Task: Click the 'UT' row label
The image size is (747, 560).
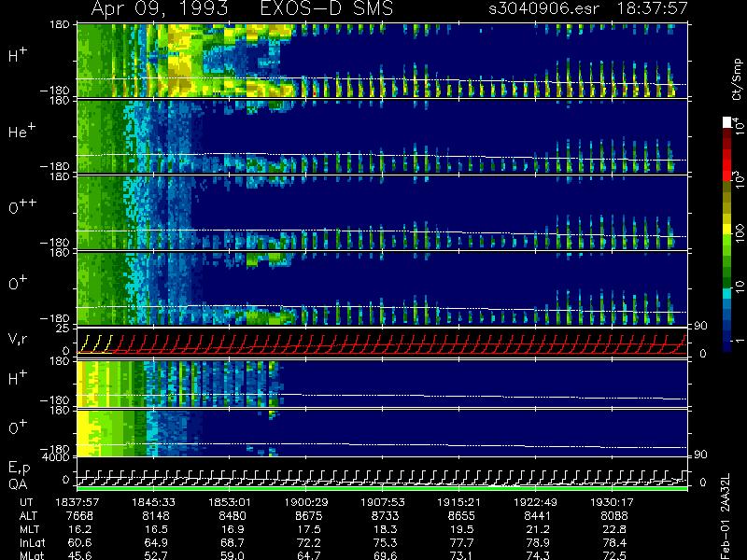Action: (27, 502)
